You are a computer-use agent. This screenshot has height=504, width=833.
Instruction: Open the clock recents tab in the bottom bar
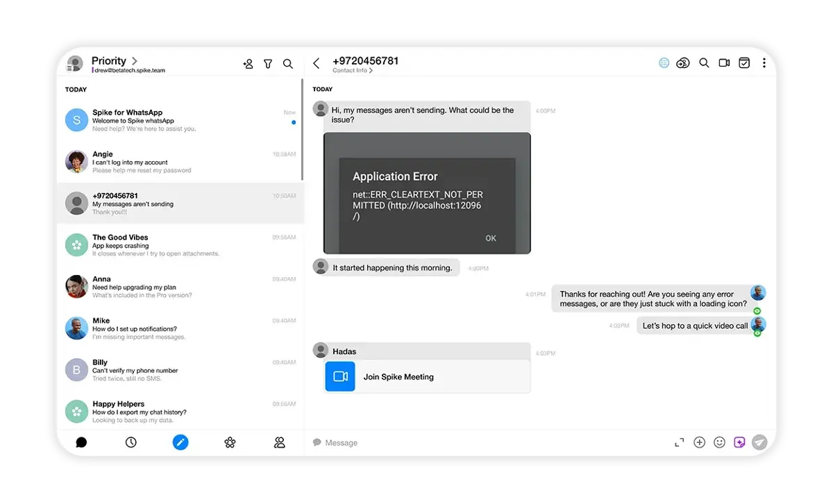(x=131, y=442)
